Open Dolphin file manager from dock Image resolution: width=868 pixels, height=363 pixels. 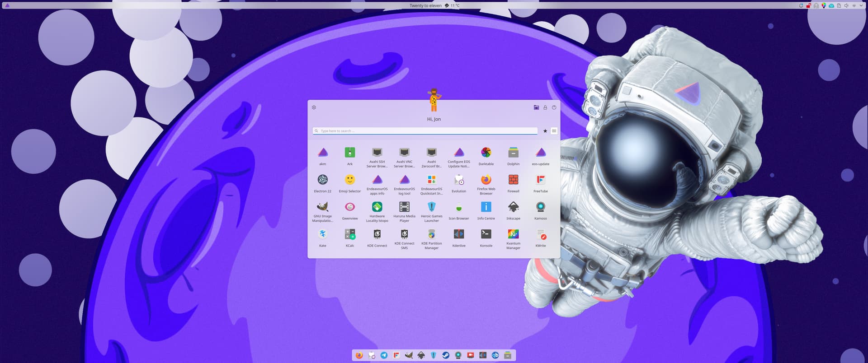coord(508,355)
